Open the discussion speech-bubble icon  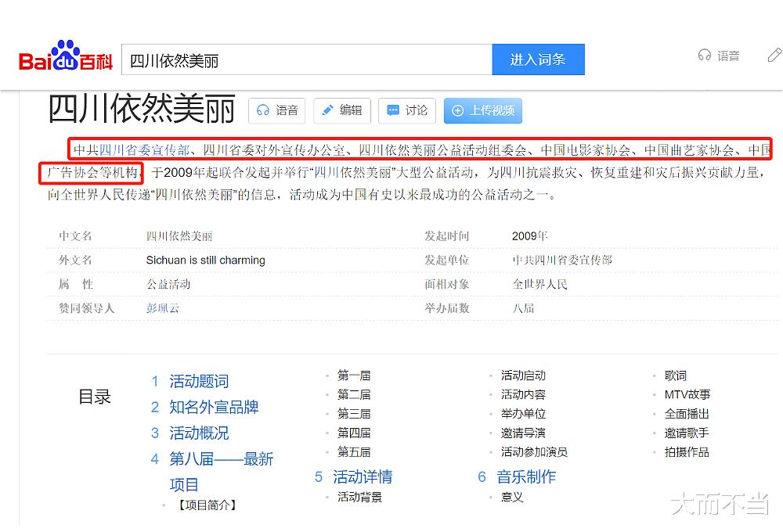406,110
